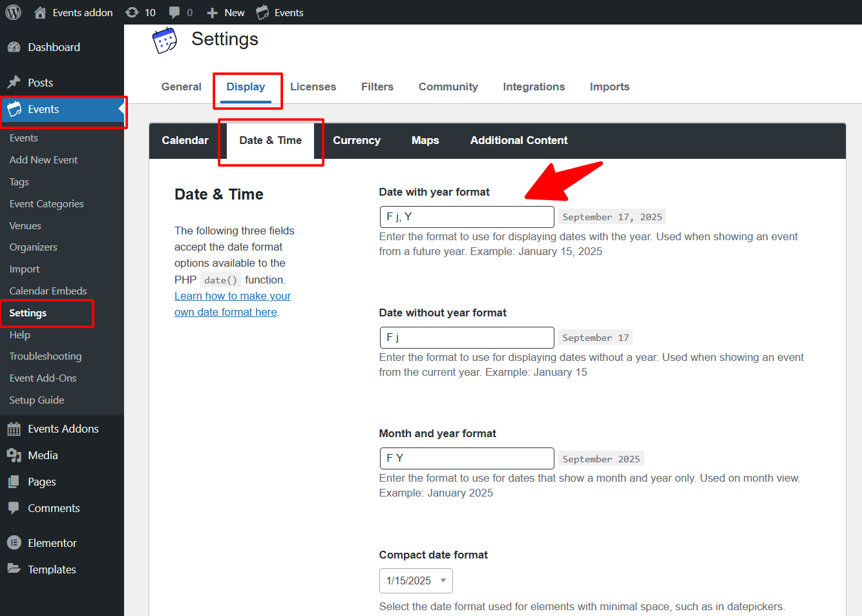Open Elementor via its sidebar icon
This screenshot has height=616, width=862.
pos(14,543)
